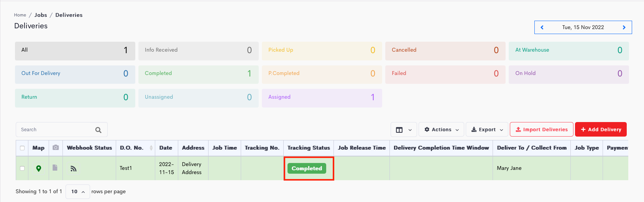
Task: Go to next date with right arrow
Action: (x=624, y=27)
